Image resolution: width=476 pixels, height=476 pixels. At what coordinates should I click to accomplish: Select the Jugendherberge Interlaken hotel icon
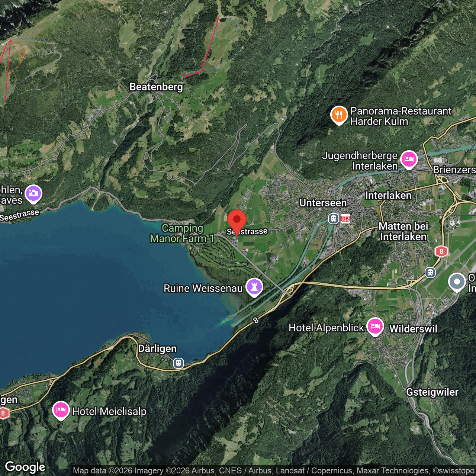tap(409, 160)
